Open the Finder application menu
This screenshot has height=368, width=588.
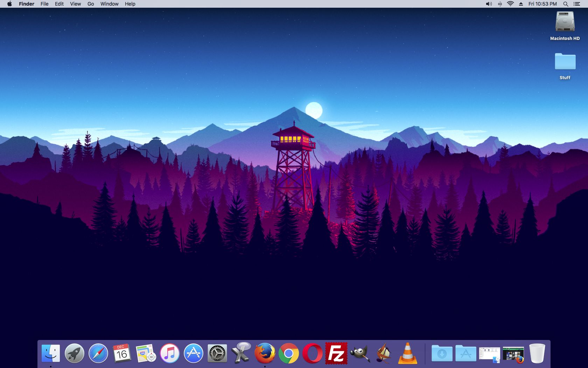coord(27,4)
